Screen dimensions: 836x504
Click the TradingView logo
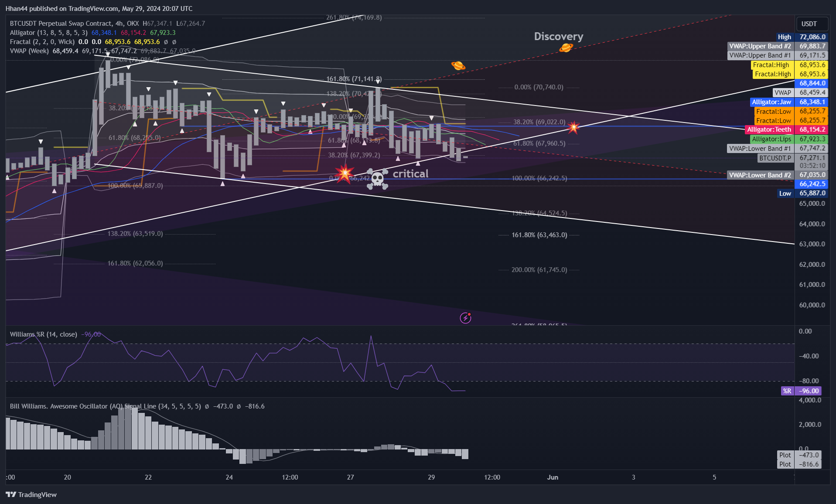[31, 494]
